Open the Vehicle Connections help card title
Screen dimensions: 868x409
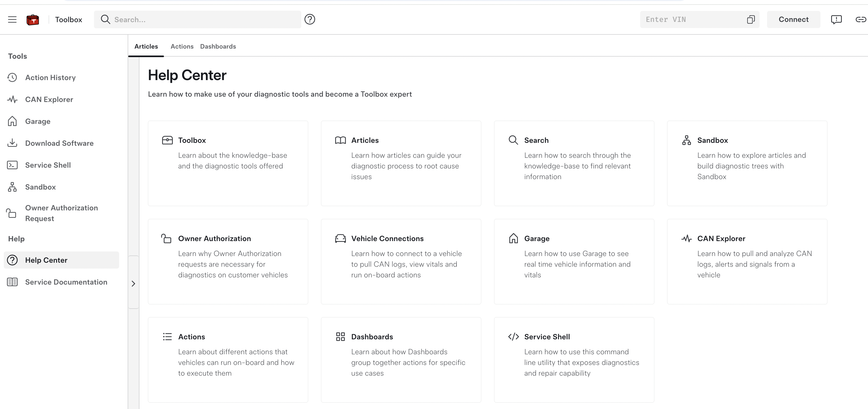point(387,238)
